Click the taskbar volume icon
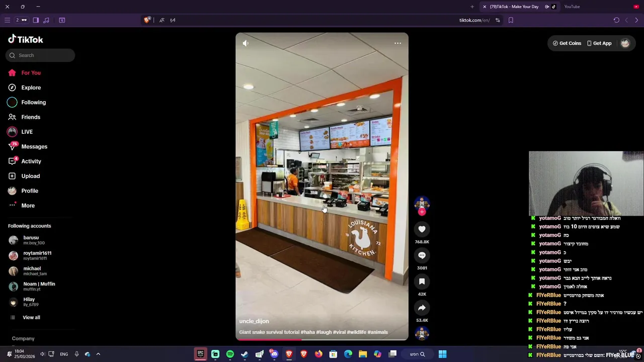The image size is (644, 362). (42, 354)
